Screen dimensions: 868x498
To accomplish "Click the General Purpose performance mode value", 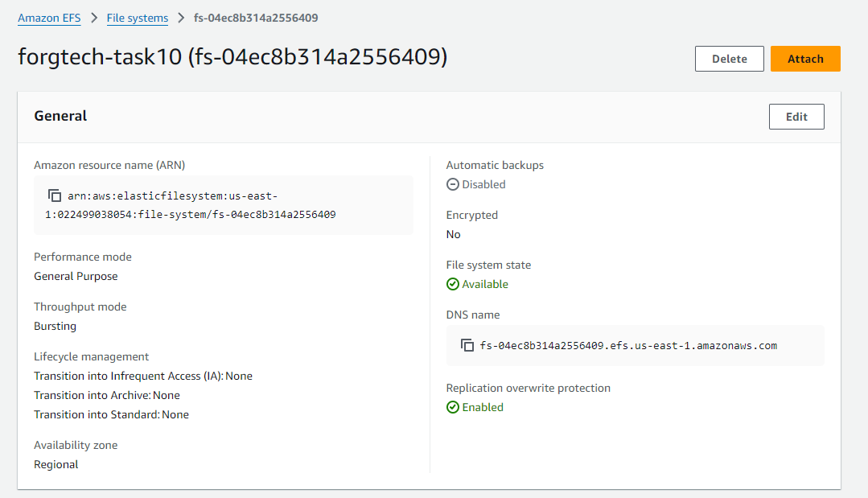I will click(76, 276).
